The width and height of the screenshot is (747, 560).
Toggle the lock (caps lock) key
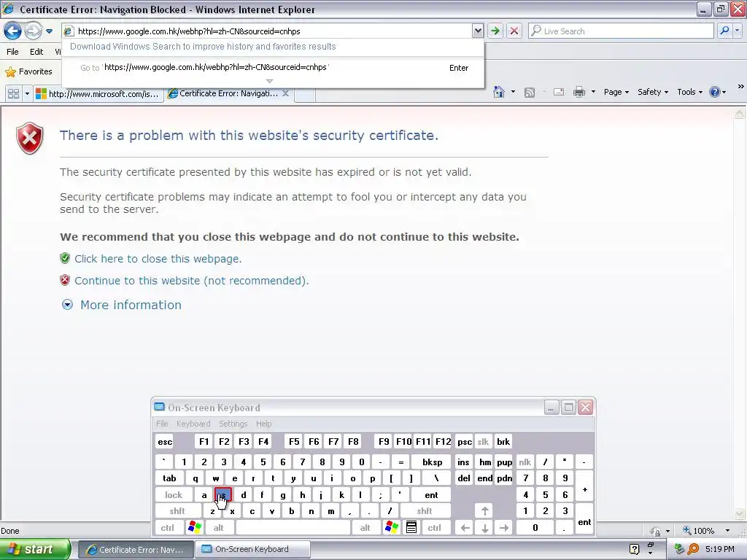(x=174, y=495)
